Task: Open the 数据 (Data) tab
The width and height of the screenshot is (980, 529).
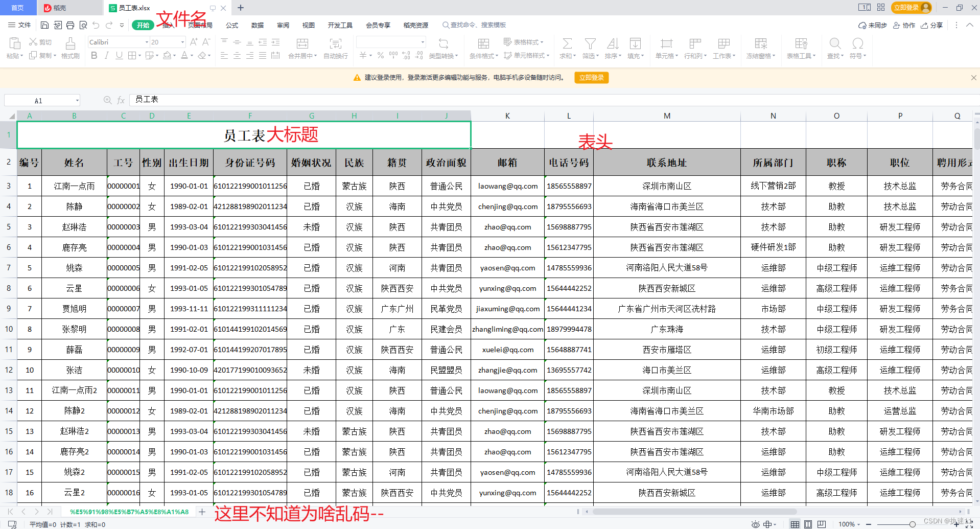Action: pos(258,25)
